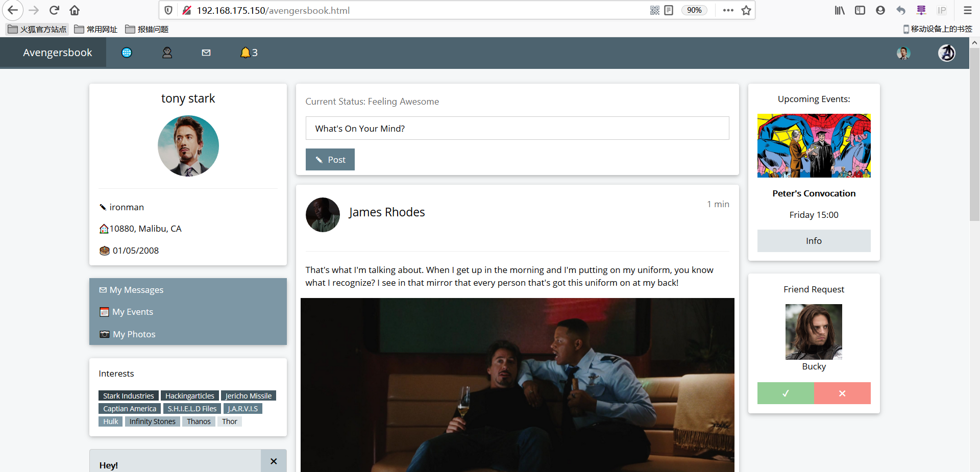Open the Firefox account icon
This screenshot has width=980, height=472.
[x=880, y=10]
